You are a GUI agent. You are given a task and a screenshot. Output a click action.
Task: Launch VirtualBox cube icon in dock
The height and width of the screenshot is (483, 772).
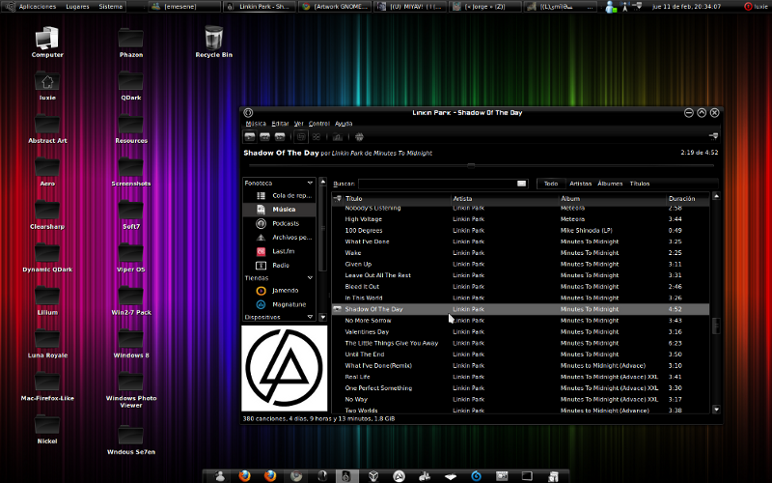374,476
